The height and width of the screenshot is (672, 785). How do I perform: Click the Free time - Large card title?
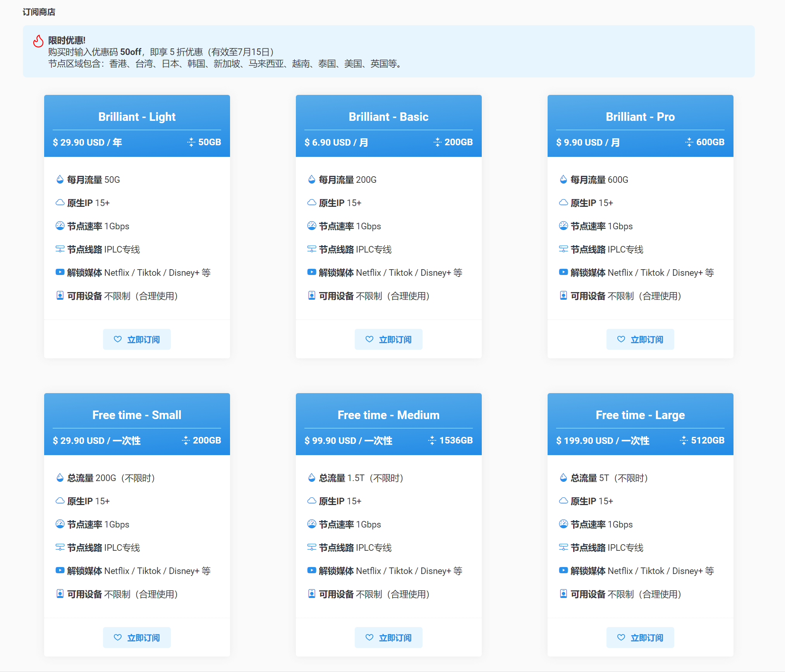[x=640, y=415]
